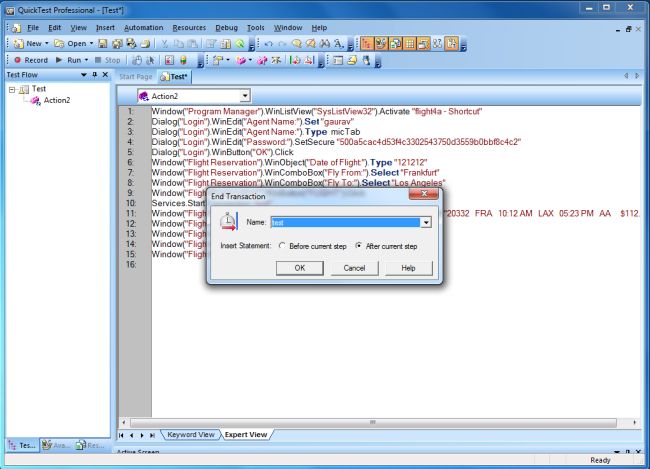Switch to the Start Page tab
Image resolution: width=650 pixels, height=469 pixels.
coord(136,77)
